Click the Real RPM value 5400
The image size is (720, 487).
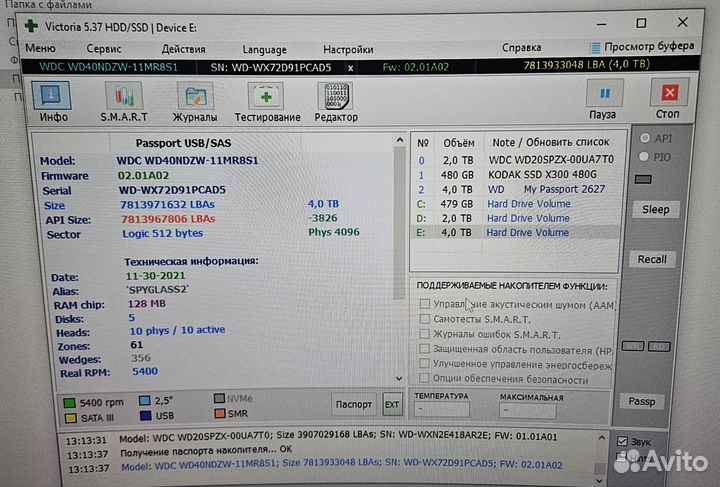pos(145,371)
